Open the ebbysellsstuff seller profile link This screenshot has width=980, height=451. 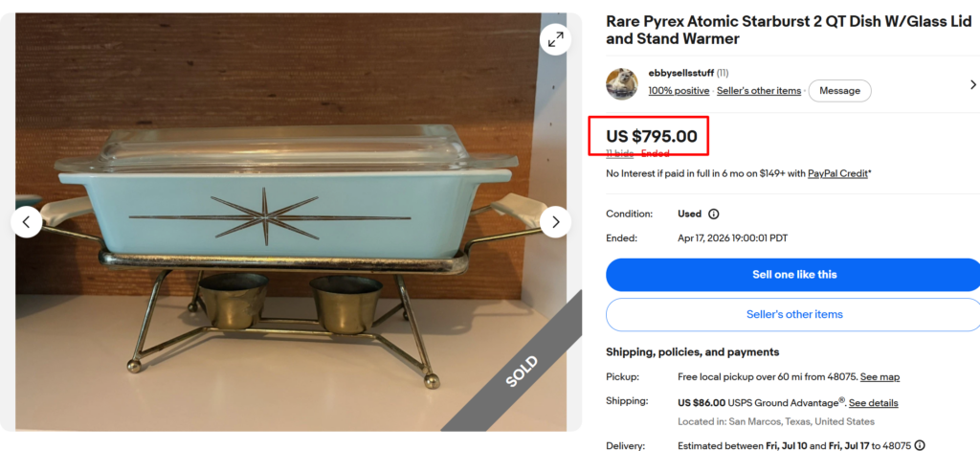(680, 73)
